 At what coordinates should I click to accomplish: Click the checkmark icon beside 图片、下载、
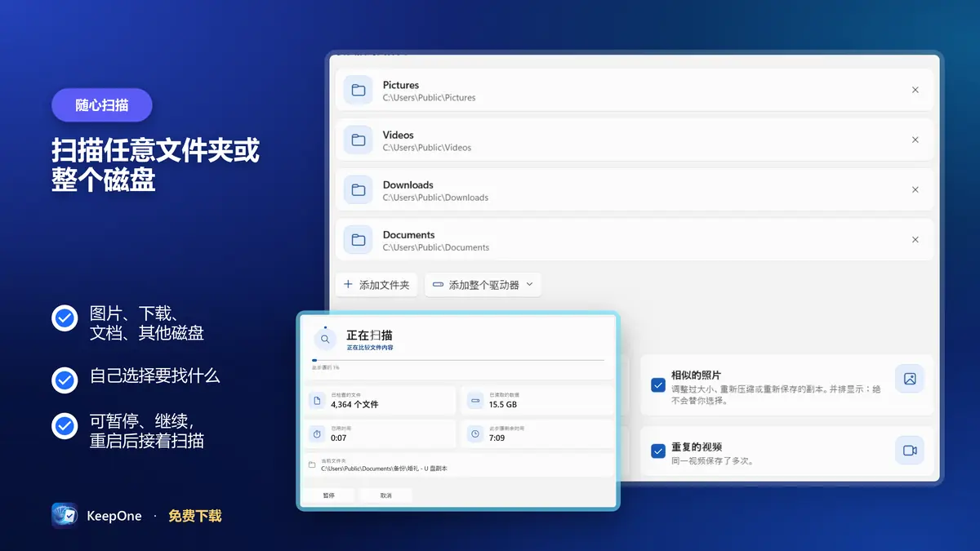point(65,318)
